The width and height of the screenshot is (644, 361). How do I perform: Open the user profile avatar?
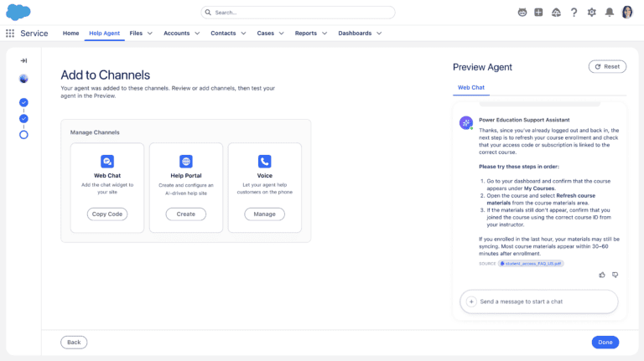tap(627, 13)
